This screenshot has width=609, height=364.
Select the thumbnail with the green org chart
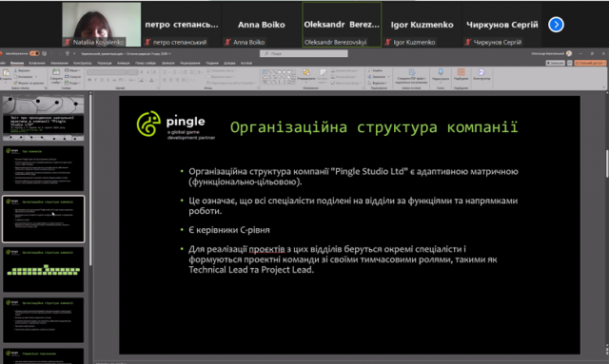(43, 270)
